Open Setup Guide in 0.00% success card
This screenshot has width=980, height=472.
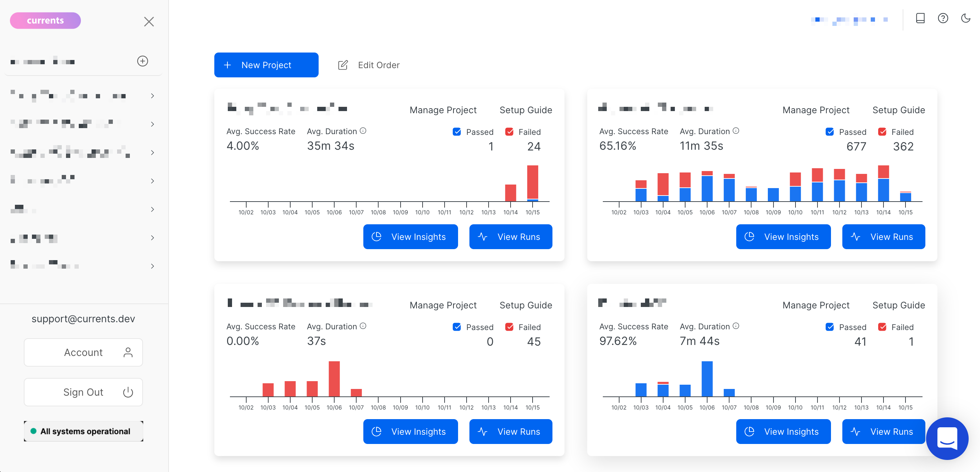click(x=525, y=305)
